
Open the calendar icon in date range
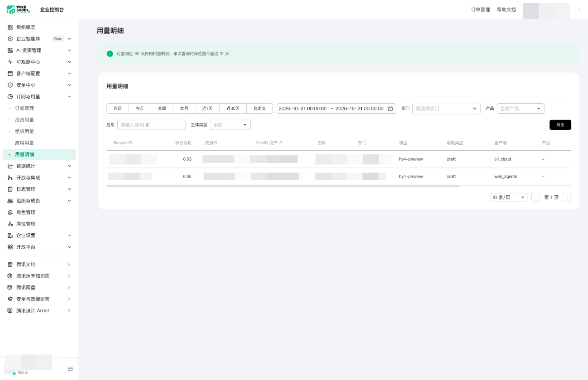[x=390, y=109]
